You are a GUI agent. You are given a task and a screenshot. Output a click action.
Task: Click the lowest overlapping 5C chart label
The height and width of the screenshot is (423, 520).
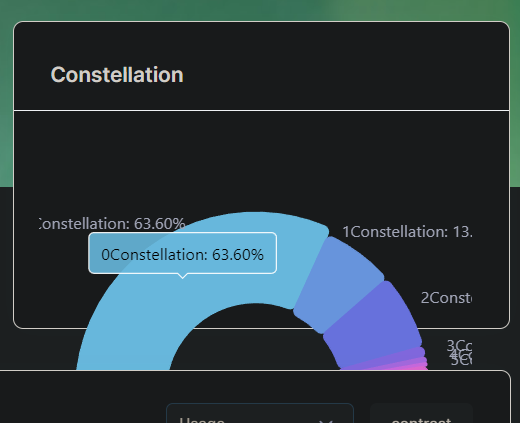tap(461, 361)
